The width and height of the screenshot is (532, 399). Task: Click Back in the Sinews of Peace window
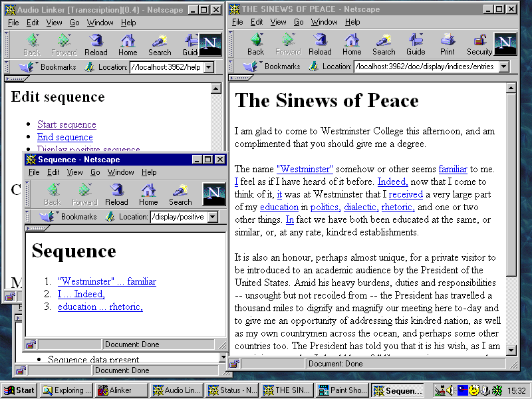255,44
